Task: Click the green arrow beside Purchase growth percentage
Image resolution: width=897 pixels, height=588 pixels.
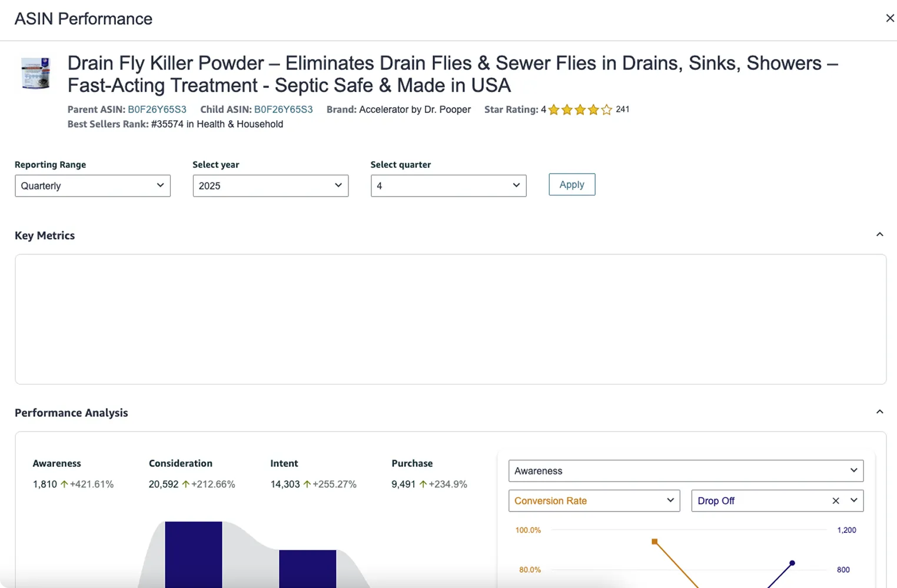Action: point(423,483)
